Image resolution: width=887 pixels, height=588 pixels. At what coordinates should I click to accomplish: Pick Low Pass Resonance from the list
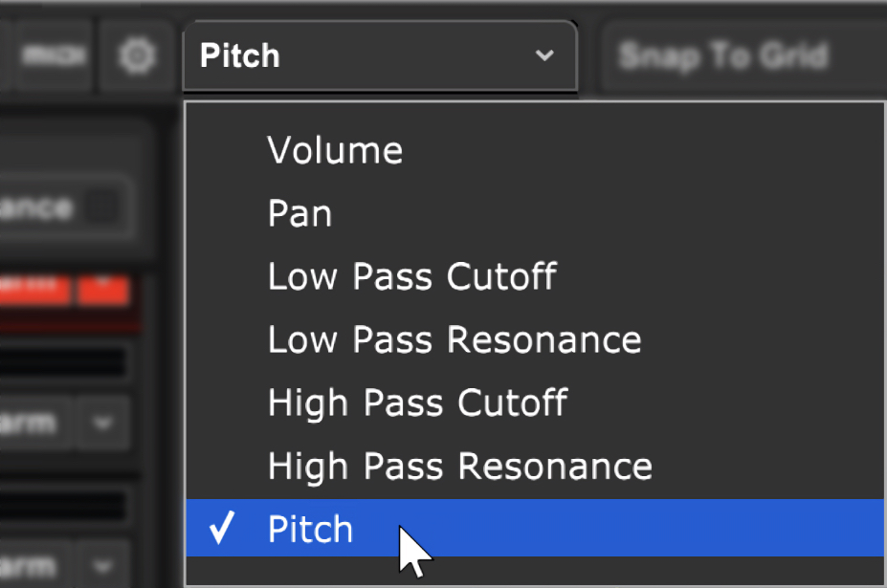point(535,339)
